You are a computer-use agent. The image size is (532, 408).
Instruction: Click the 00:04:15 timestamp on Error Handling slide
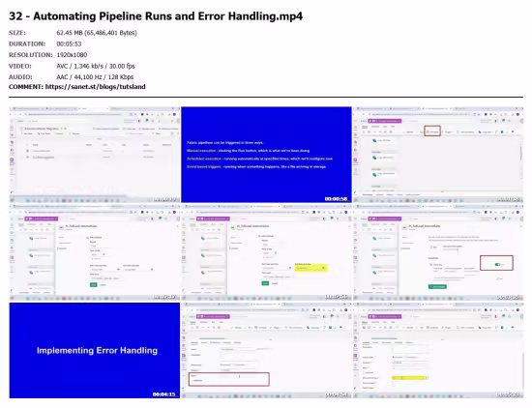click(x=163, y=394)
